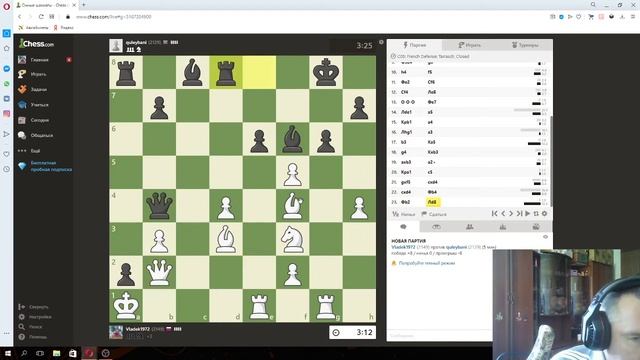Jump to the last move

coord(519,213)
